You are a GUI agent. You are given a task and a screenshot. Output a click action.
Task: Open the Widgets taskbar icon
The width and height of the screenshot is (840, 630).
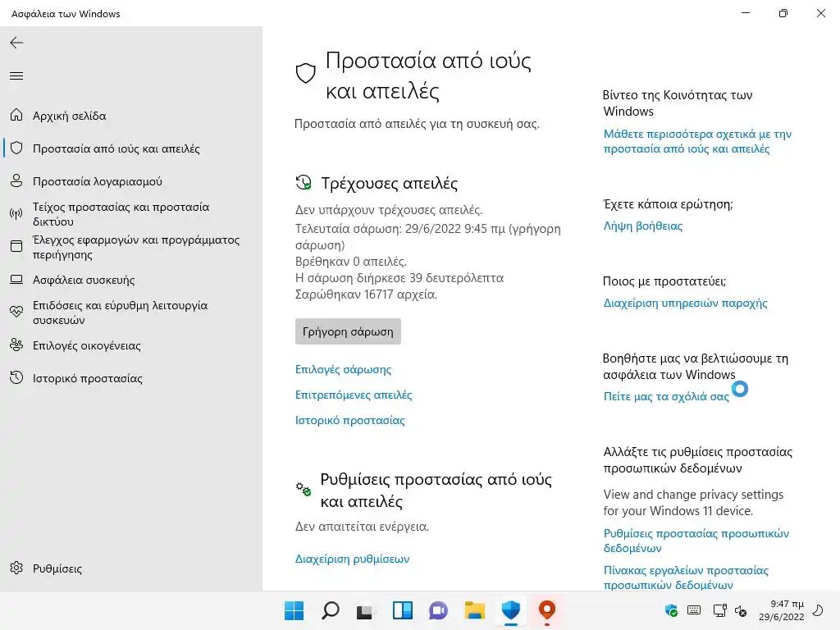pos(402,610)
